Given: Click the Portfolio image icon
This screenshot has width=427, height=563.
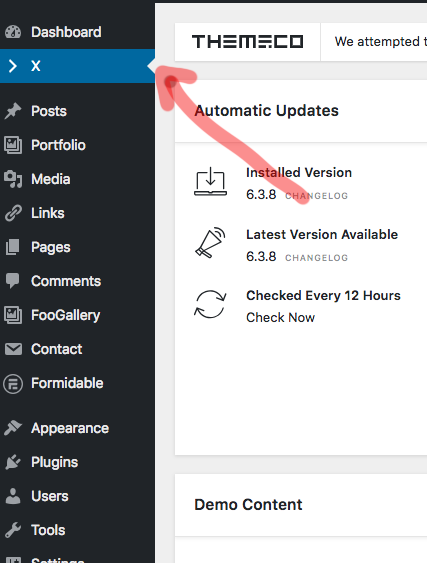Looking at the screenshot, I should (13, 145).
